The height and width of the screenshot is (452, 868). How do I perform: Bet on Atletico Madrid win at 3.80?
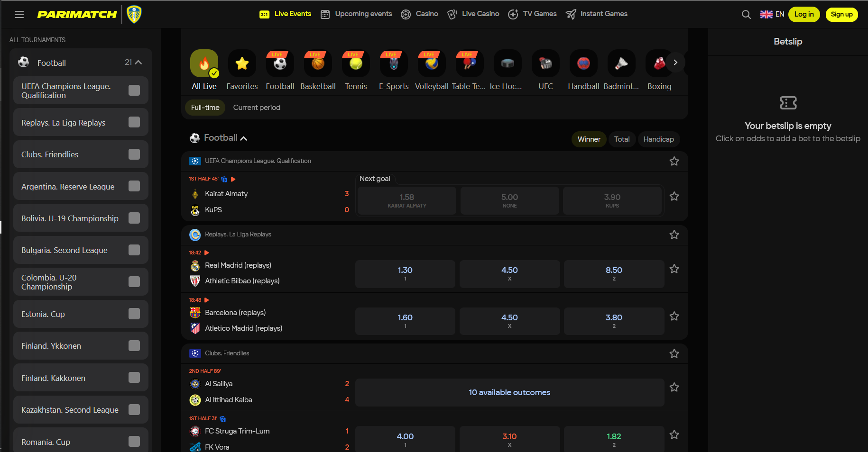614,321
